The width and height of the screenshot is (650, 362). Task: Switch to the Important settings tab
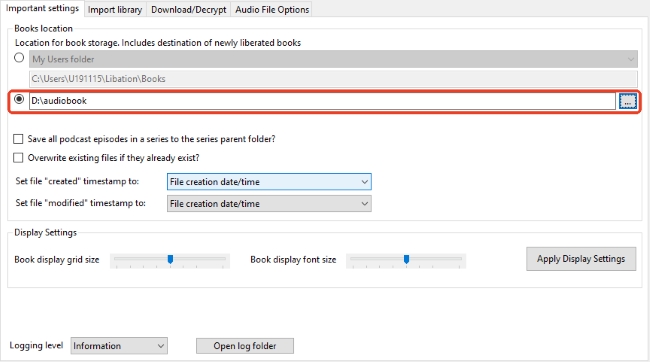(42, 8)
